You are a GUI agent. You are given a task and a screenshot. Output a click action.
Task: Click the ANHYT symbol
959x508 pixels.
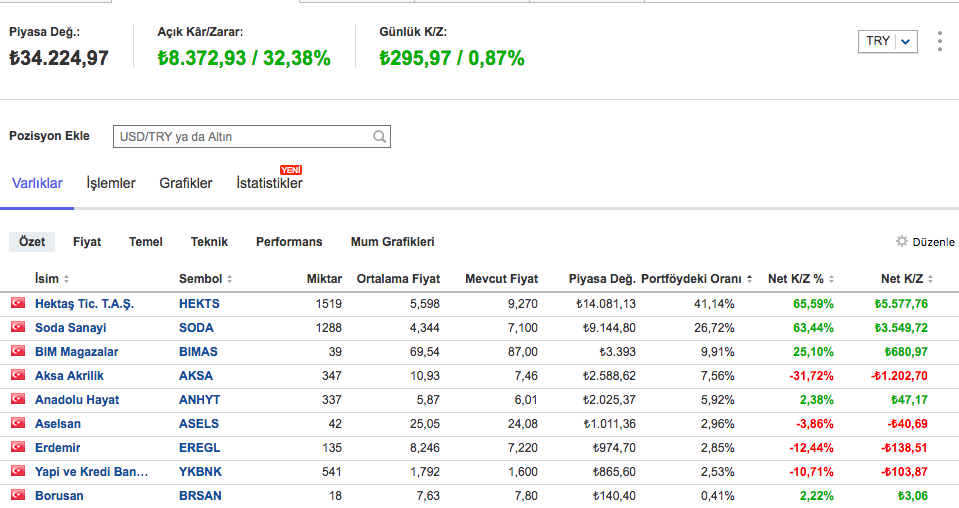click(199, 400)
